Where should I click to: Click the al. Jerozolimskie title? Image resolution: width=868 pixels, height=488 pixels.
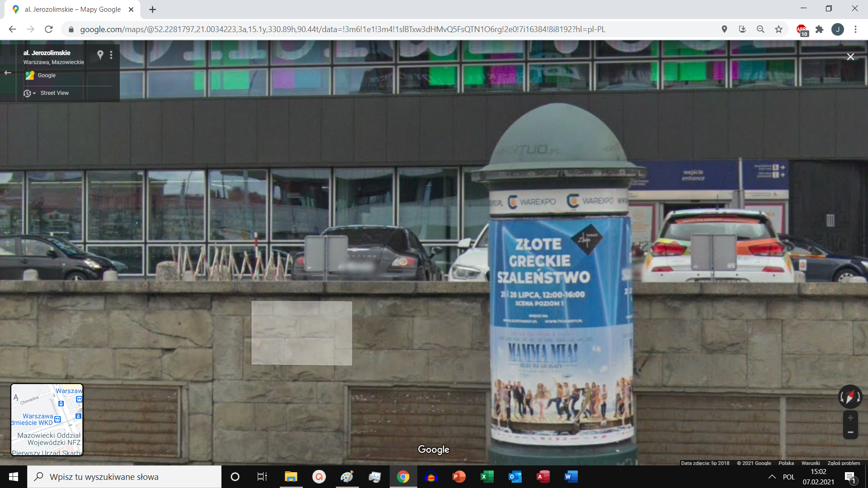(47, 53)
